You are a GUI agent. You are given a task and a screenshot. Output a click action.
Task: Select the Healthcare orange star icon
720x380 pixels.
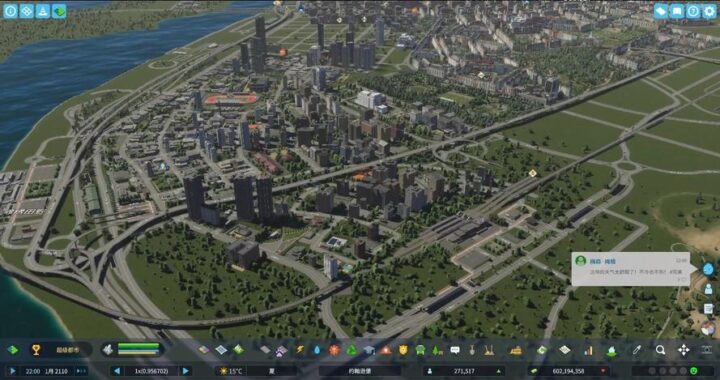334,350
